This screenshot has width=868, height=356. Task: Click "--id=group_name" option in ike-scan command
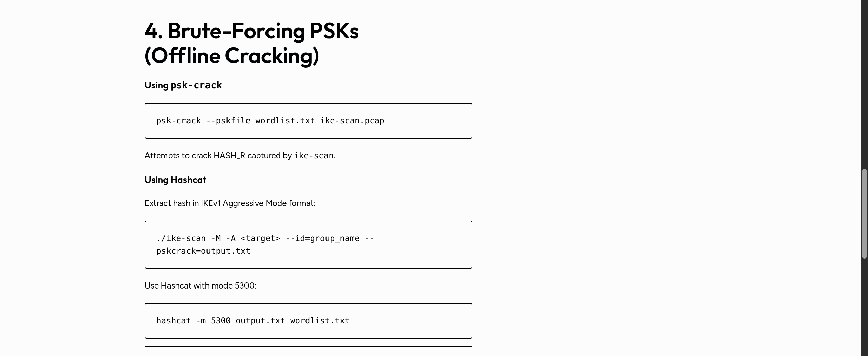pos(322,238)
